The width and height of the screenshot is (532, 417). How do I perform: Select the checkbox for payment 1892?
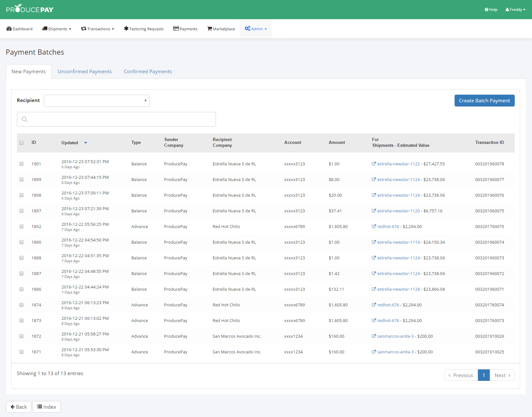21,226
